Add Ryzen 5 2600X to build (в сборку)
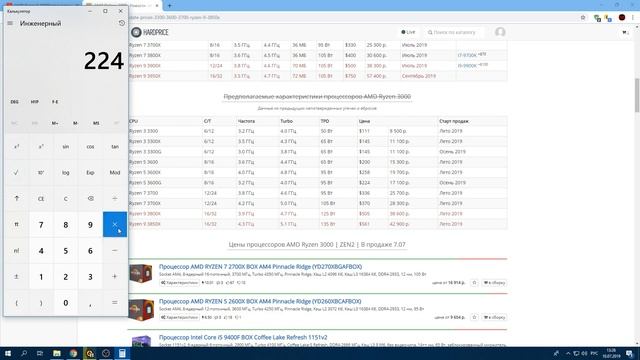This screenshot has width=640, height=360. pyautogui.click(x=494, y=317)
